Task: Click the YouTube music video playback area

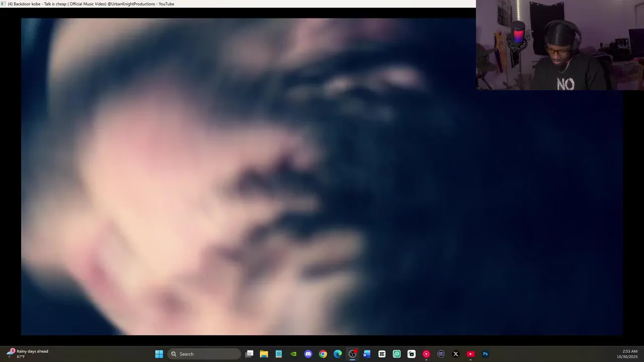Action: click(322, 176)
